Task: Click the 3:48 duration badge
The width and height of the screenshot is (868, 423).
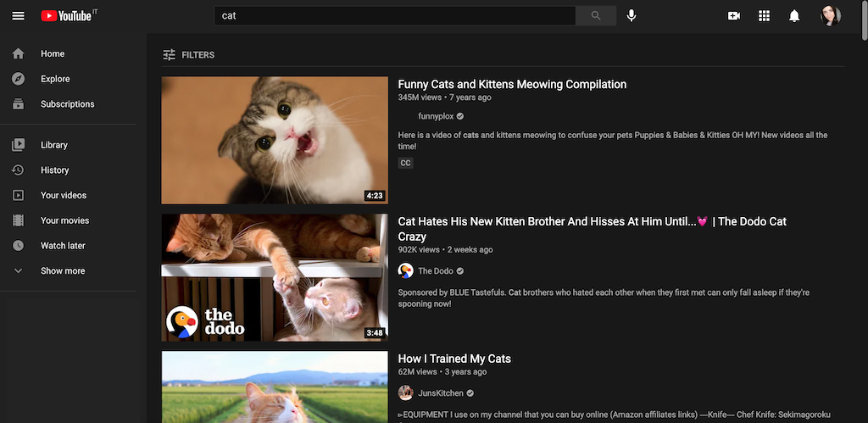Action: coord(374,333)
